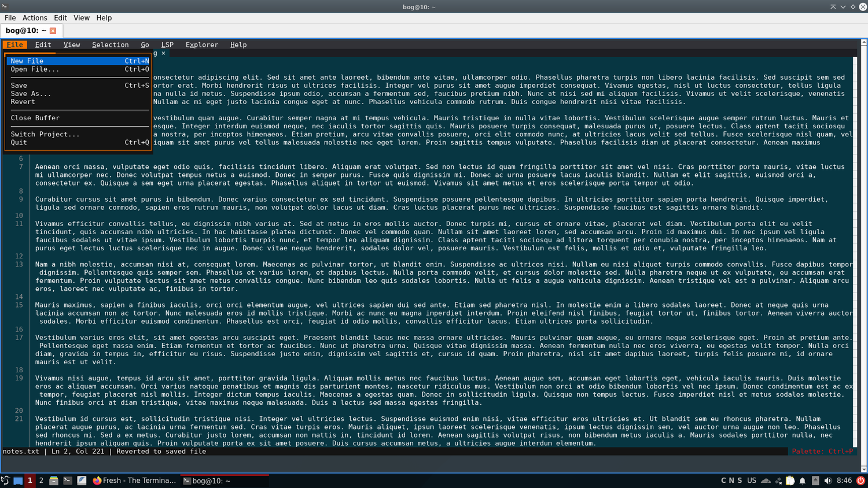The width and height of the screenshot is (868, 488).
Task: Open terminal window Help menu
Action: tap(104, 18)
